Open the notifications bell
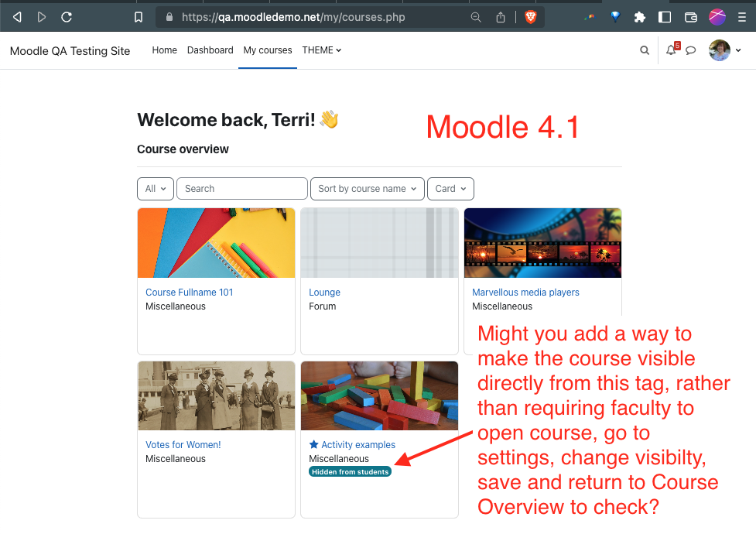This screenshot has width=756, height=534. pos(671,50)
